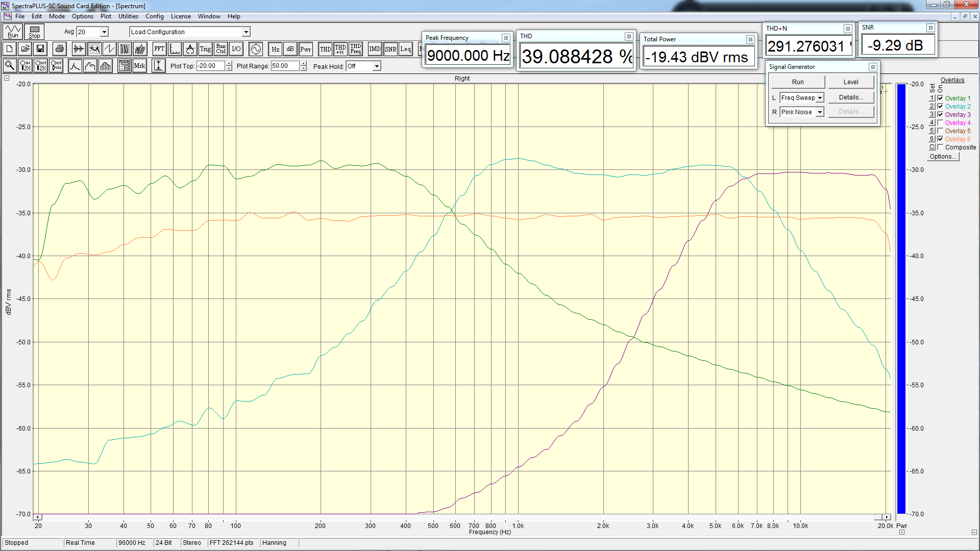The height and width of the screenshot is (551, 980).
Task: Toggle the SNR utility icon
Action: (x=390, y=49)
